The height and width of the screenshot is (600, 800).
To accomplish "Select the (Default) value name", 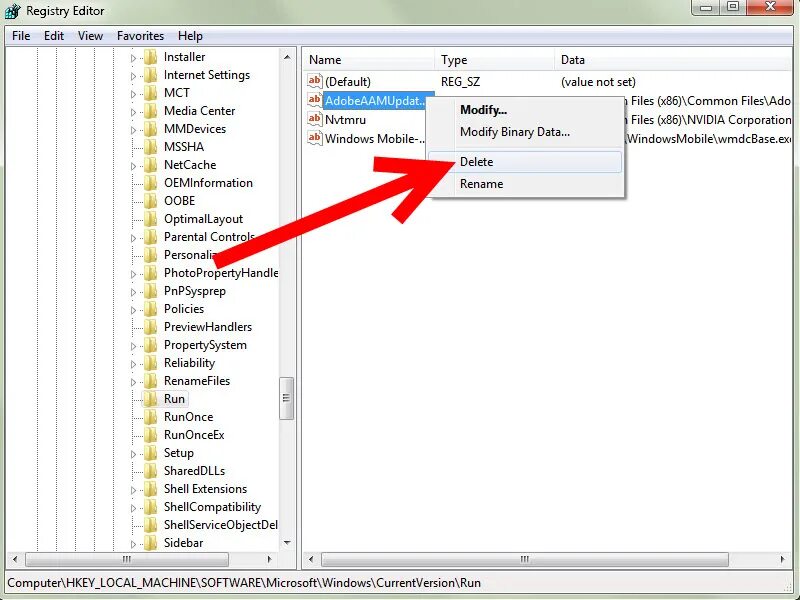I will [x=348, y=82].
